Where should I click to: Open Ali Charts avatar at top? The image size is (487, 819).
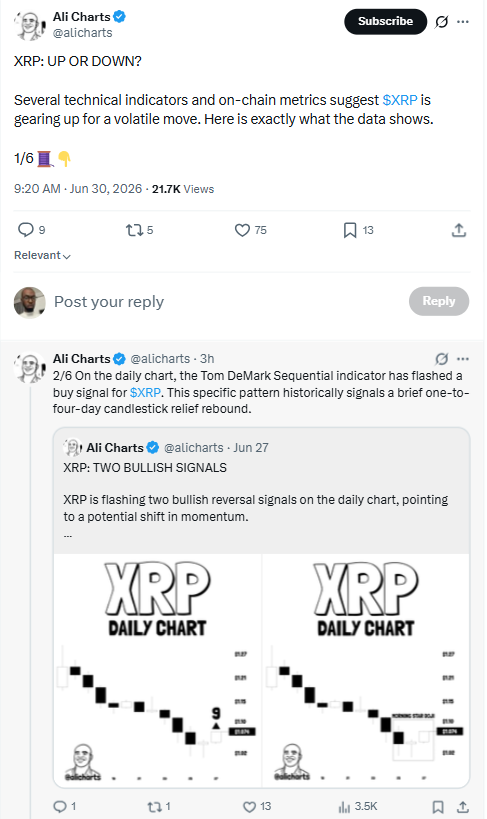click(x=29, y=25)
